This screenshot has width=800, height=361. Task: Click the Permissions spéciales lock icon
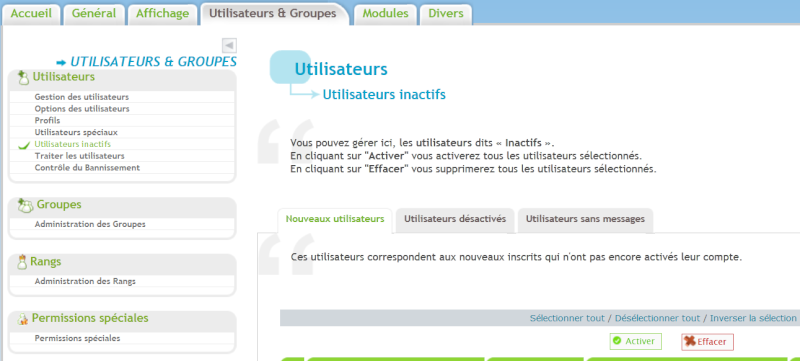coord(22,320)
